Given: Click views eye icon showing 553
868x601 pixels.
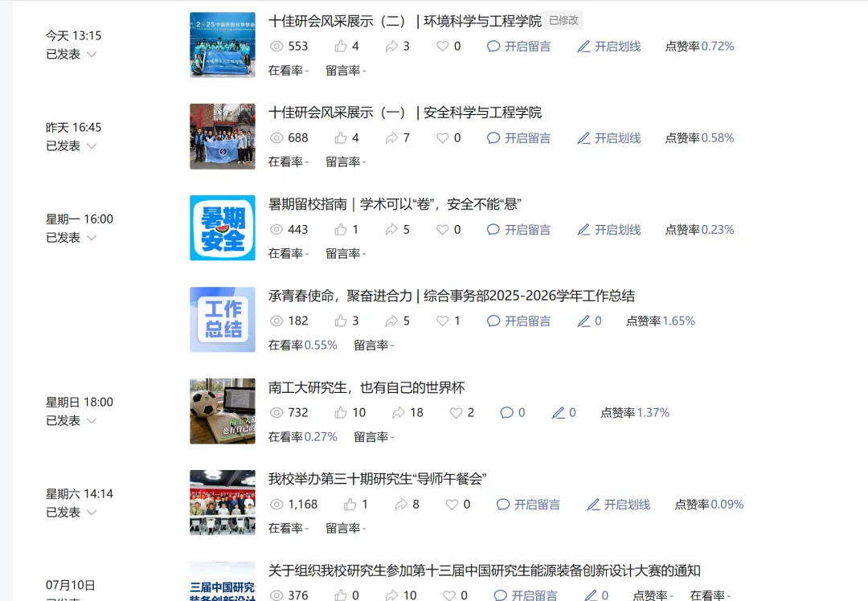Looking at the screenshot, I should [x=276, y=47].
